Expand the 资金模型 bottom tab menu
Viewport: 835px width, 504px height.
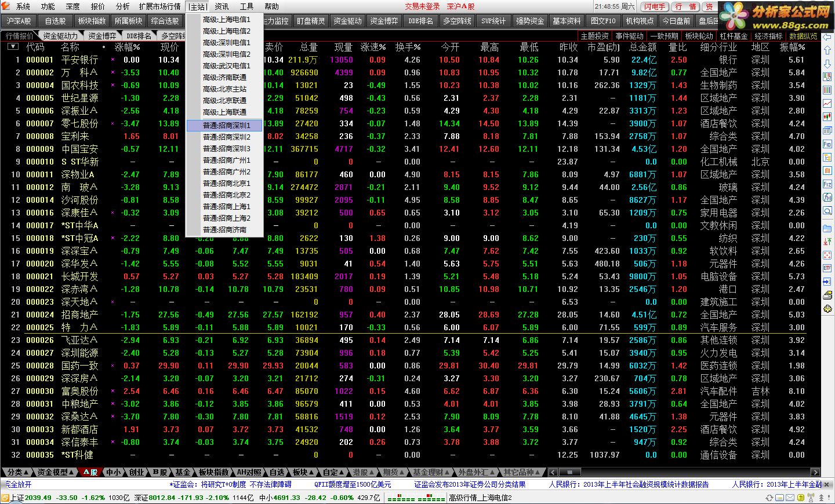[x=55, y=472]
